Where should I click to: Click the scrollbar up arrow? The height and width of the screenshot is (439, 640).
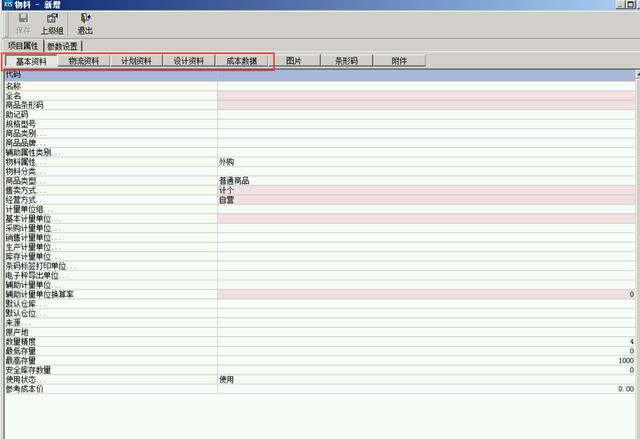(638, 75)
